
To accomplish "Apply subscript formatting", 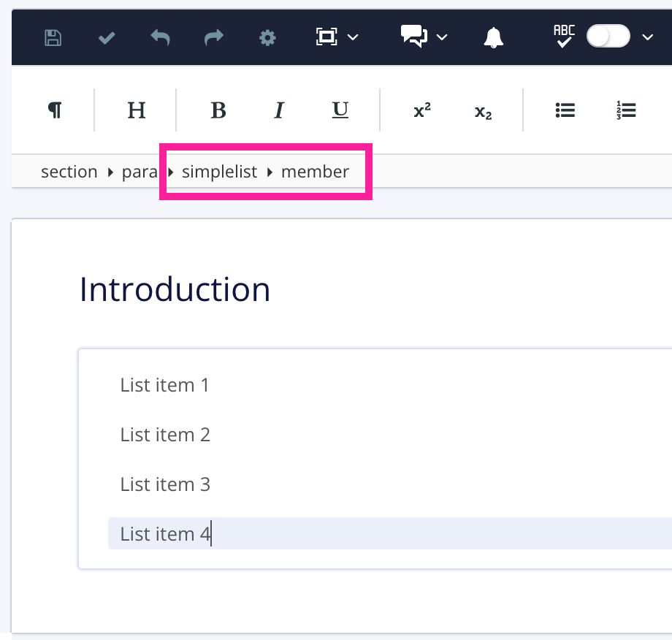I will pyautogui.click(x=481, y=110).
